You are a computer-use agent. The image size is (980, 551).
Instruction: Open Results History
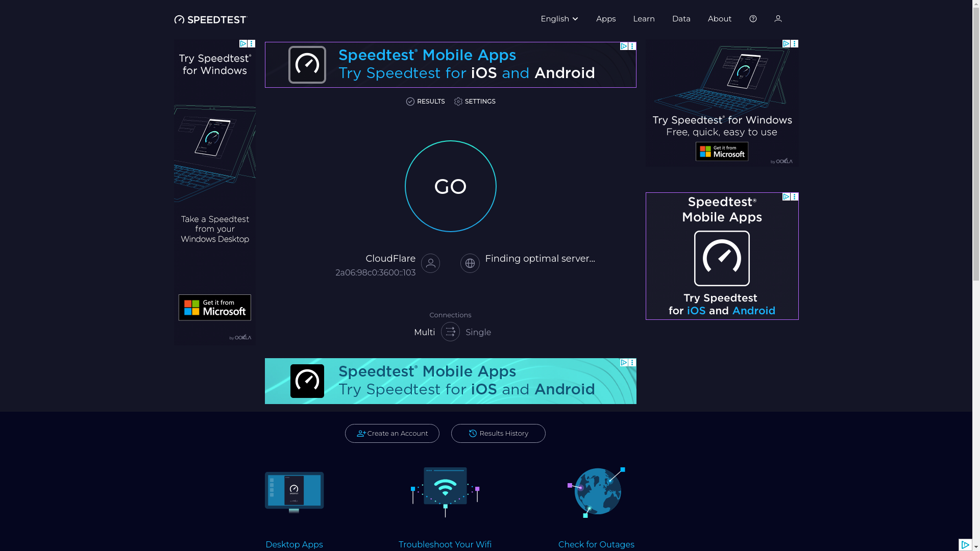(498, 433)
